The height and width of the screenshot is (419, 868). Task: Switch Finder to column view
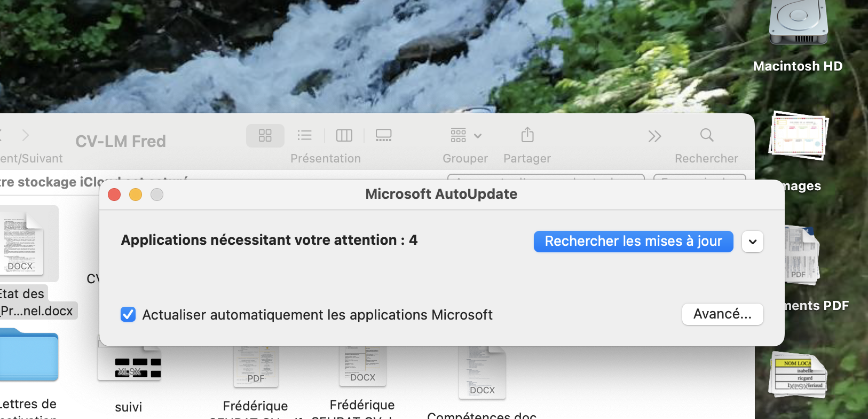344,135
